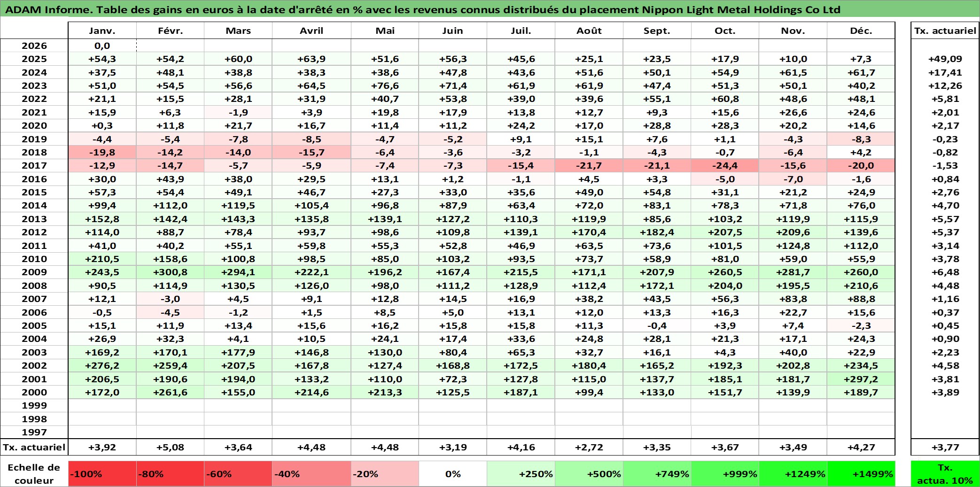Click the -80% color swatch

pos(170,474)
